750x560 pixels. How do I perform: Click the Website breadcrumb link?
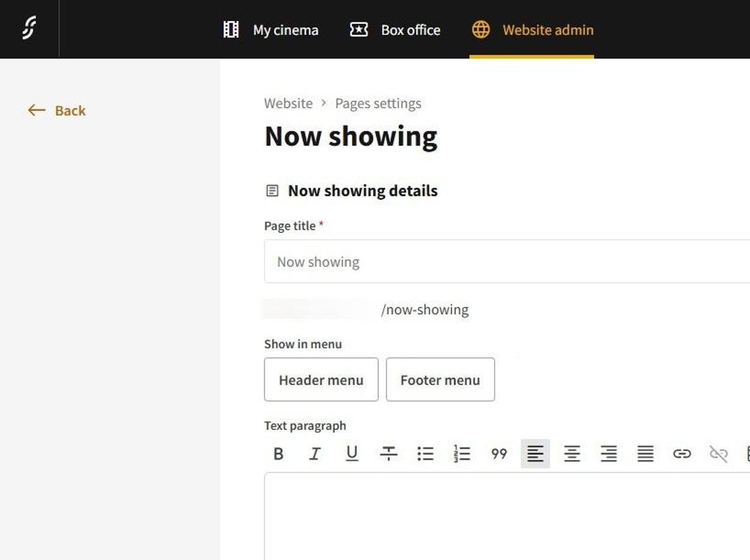pos(288,103)
